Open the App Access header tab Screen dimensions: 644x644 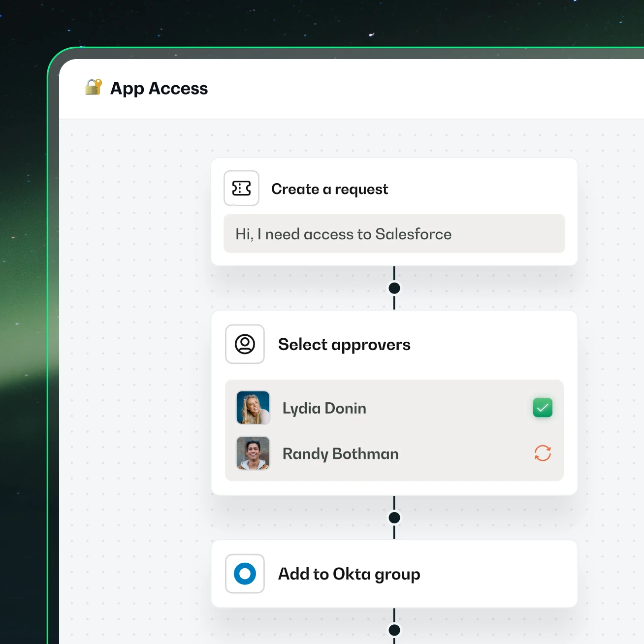[159, 88]
